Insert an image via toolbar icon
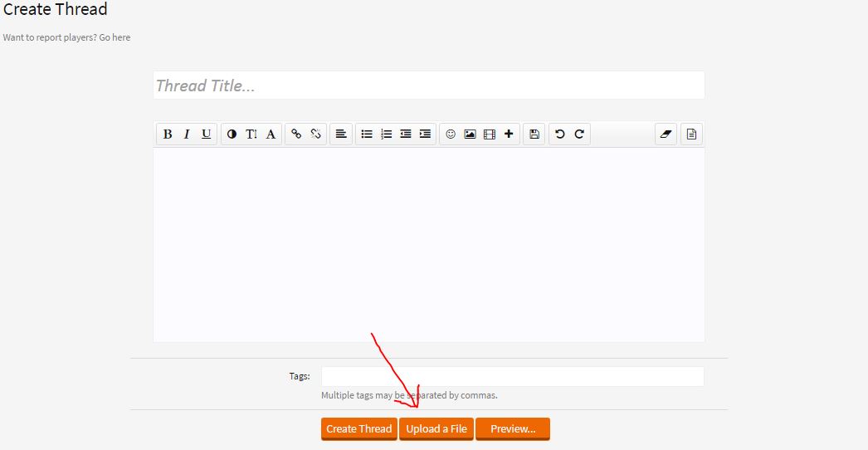The height and width of the screenshot is (450, 868). [470, 135]
